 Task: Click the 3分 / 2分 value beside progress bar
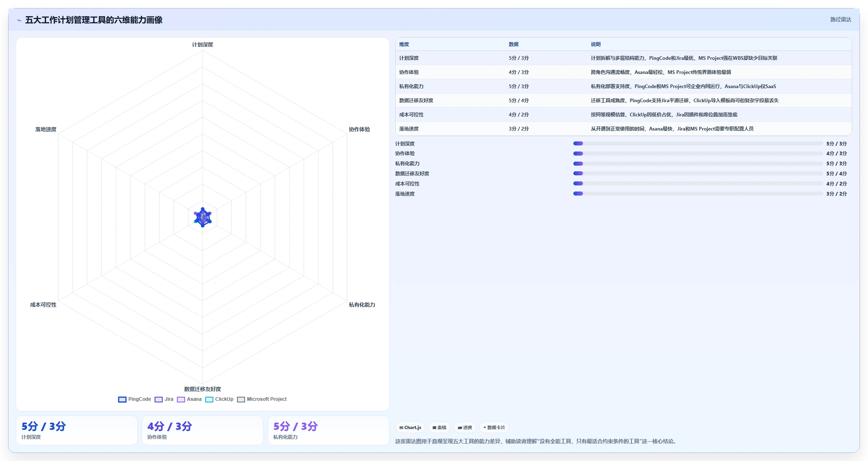[837, 194]
